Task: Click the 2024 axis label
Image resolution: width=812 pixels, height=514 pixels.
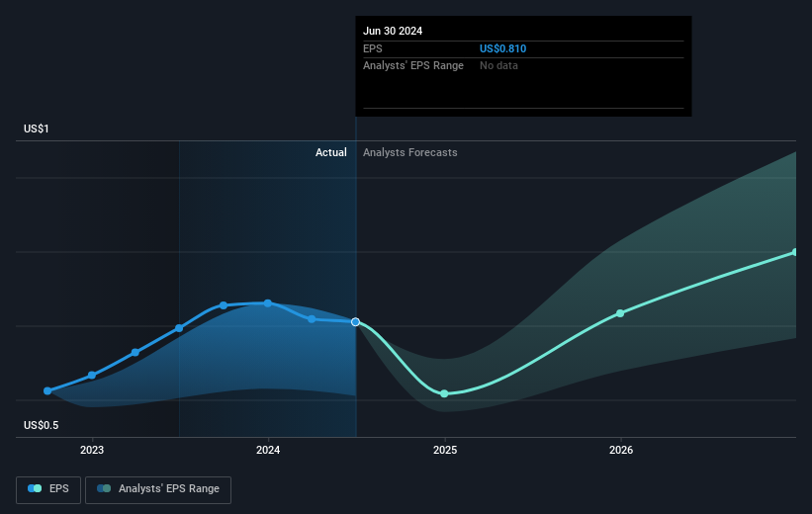Action: coord(268,451)
